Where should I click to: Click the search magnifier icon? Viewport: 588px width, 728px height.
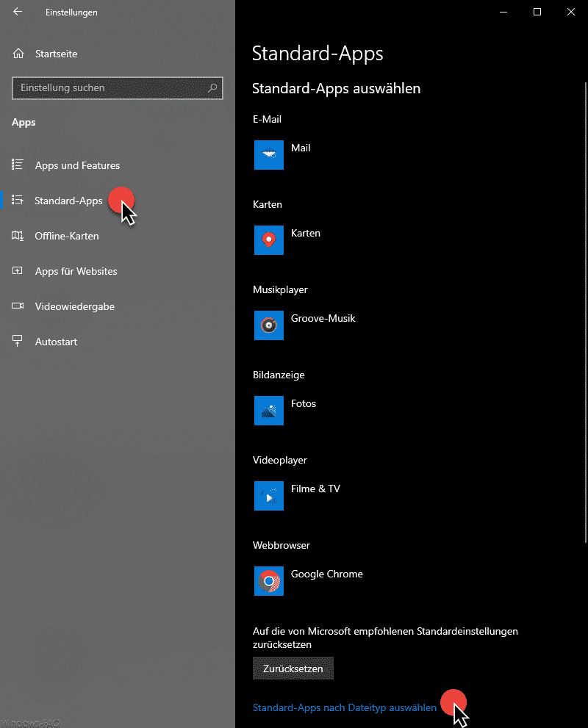click(x=212, y=87)
